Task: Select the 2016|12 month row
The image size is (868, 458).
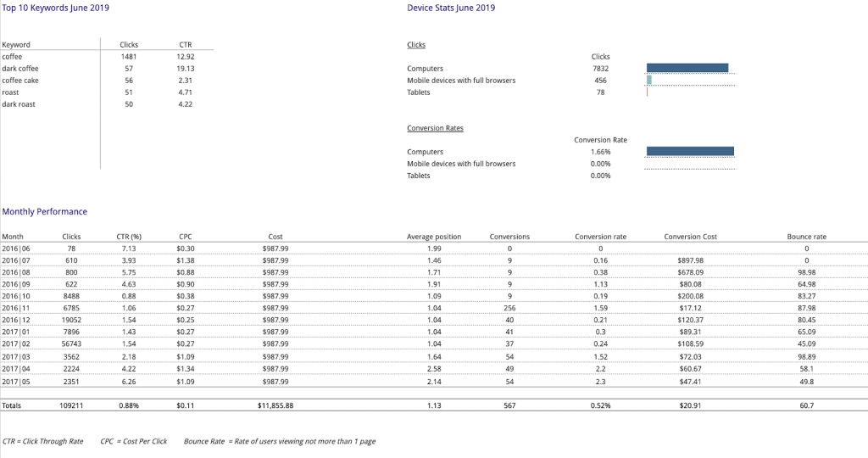Action: [x=434, y=320]
